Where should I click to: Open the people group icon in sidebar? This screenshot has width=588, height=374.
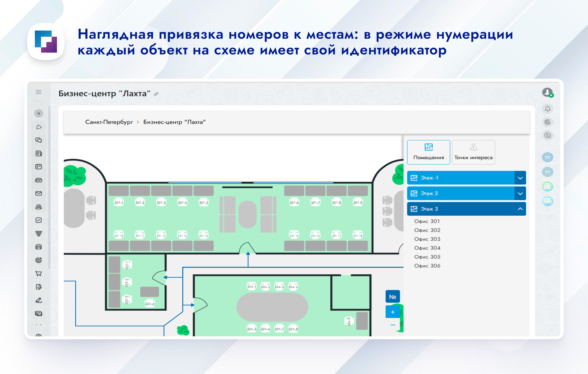click(39, 207)
